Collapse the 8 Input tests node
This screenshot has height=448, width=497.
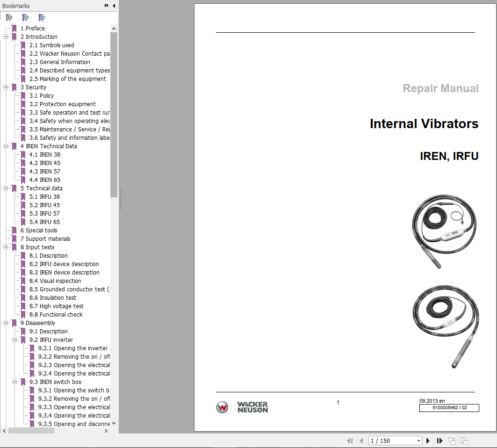pyautogui.click(x=6, y=247)
